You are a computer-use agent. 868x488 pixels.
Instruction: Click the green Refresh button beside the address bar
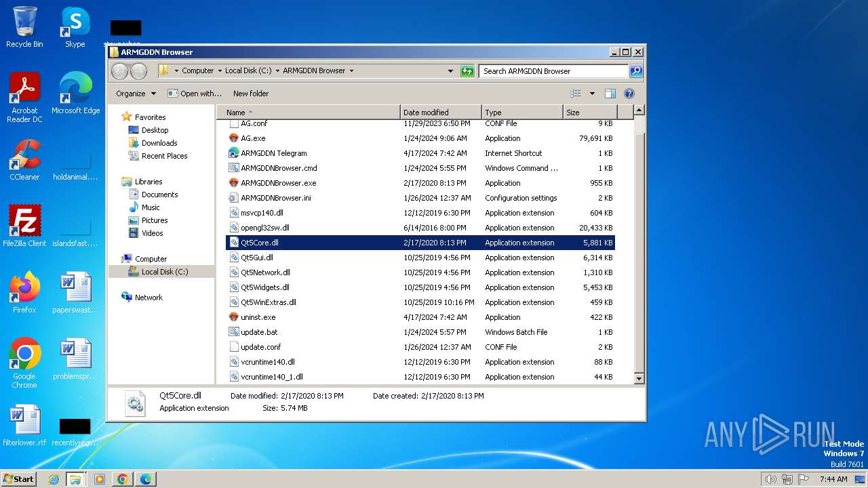click(467, 70)
